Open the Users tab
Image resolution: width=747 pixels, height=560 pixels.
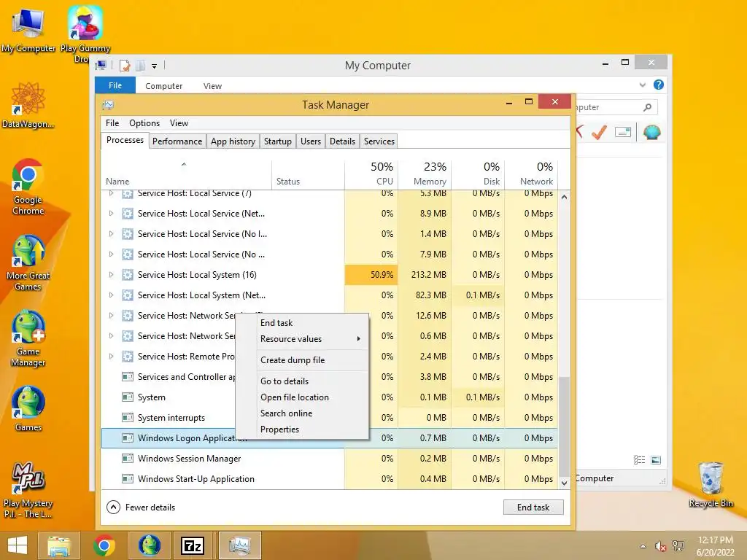(311, 141)
